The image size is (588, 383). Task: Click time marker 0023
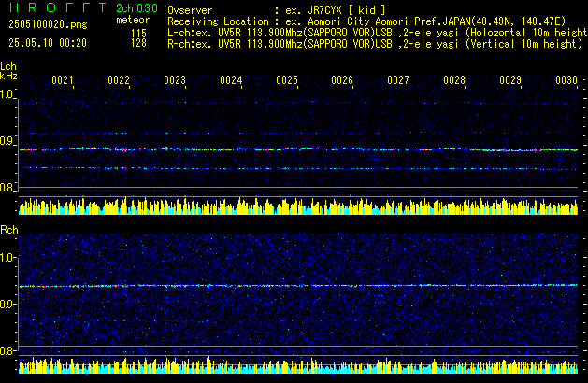click(175, 80)
